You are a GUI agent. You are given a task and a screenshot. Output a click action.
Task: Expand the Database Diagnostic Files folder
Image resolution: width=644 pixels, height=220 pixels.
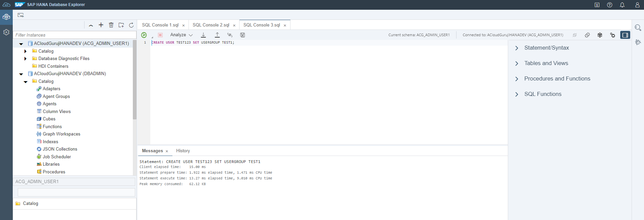(x=25, y=59)
